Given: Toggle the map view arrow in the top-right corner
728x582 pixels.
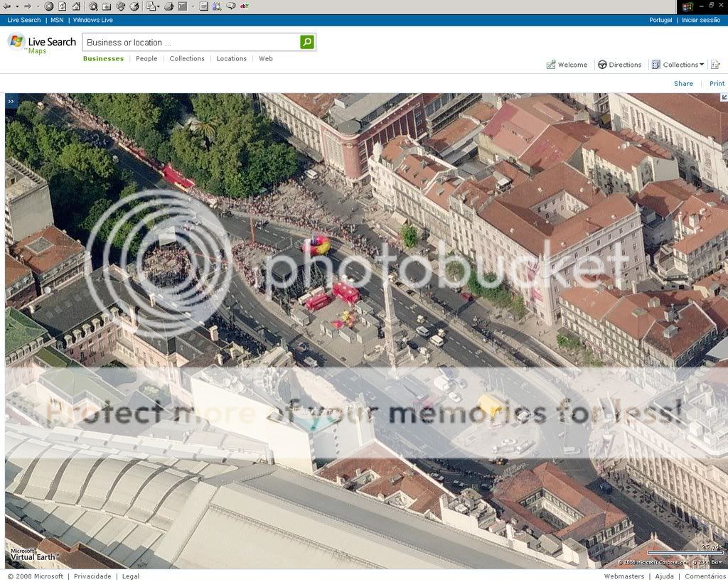Looking at the screenshot, I should point(724,97).
